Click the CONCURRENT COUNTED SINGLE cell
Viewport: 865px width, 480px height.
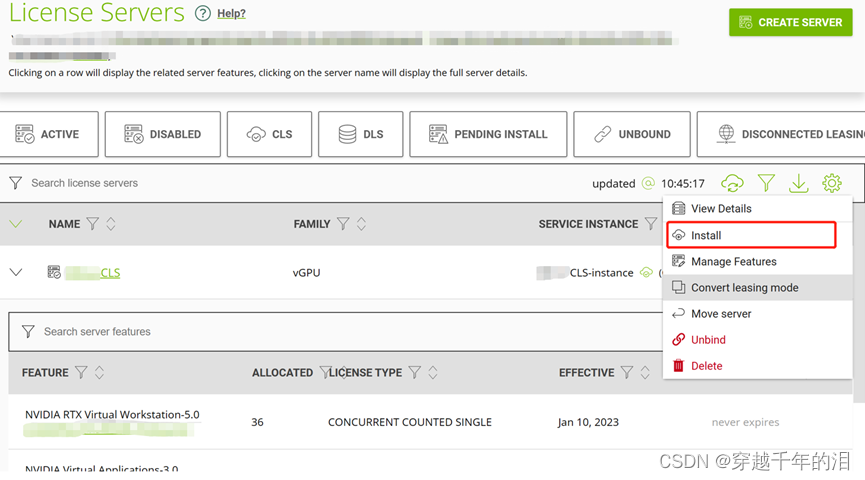pyautogui.click(x=409, y=422)
